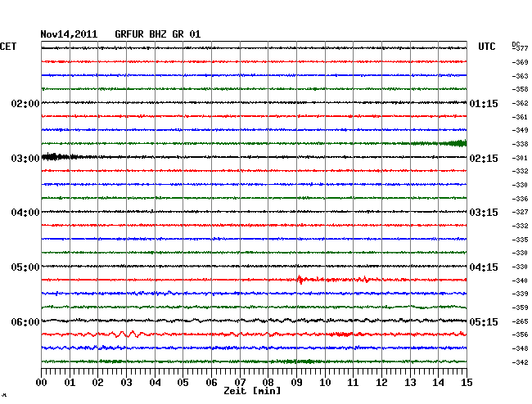Click the "11" minute axis label
532x404 pixels.
[x=353, y=383]
